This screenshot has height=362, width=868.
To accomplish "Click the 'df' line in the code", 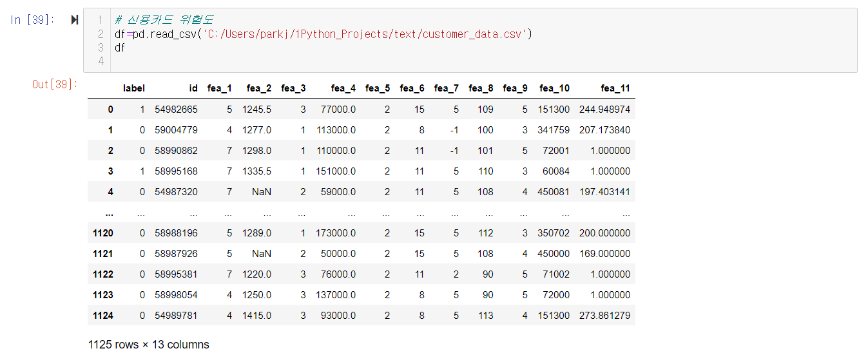I will click(x=119, y=48).
